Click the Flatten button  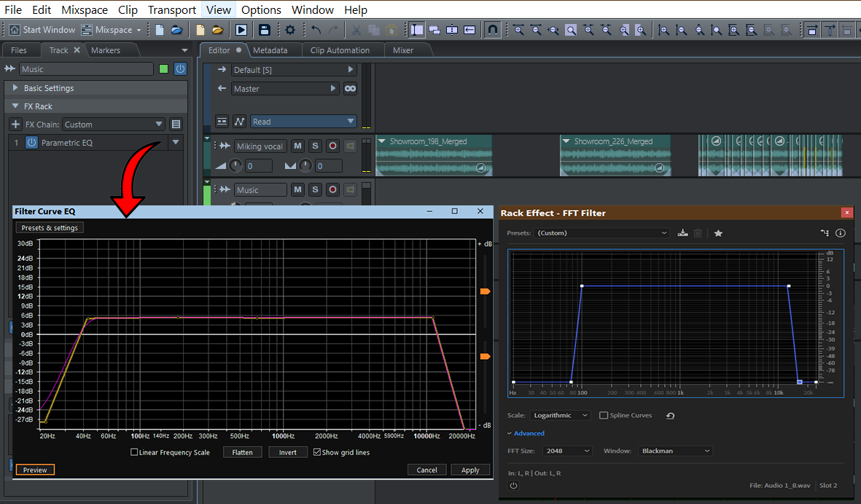[x=242, y=452]
